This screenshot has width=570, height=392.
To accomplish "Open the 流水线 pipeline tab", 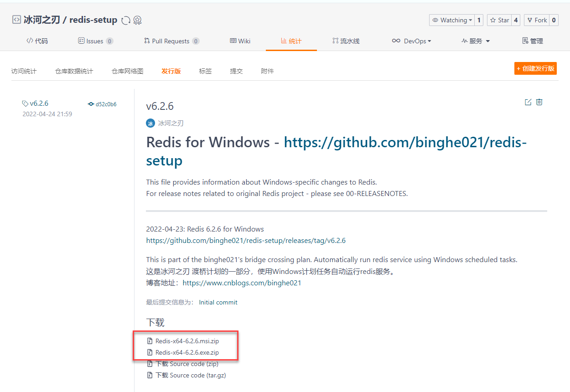I will pyautogui.click(x=346, y=41).
